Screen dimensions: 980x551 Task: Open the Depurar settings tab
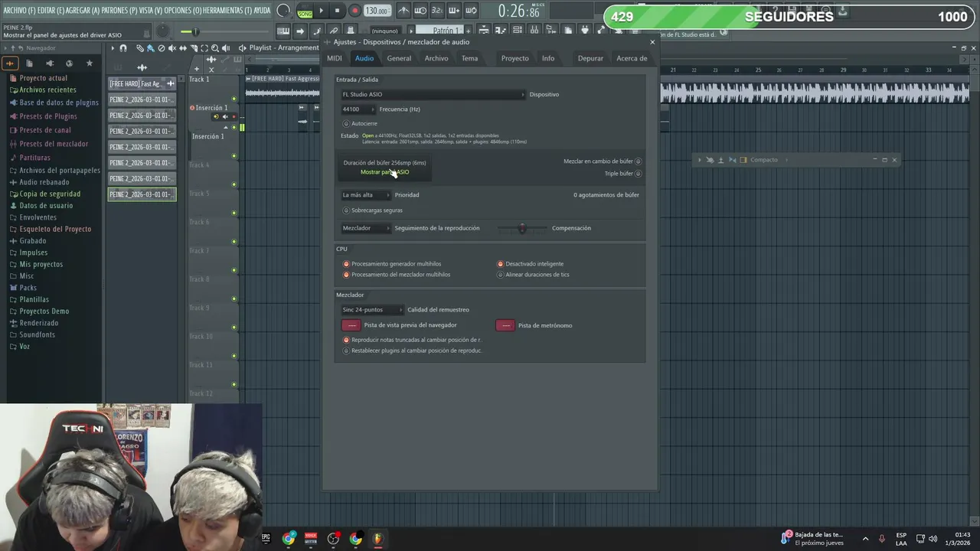click(x=590, y=58)
